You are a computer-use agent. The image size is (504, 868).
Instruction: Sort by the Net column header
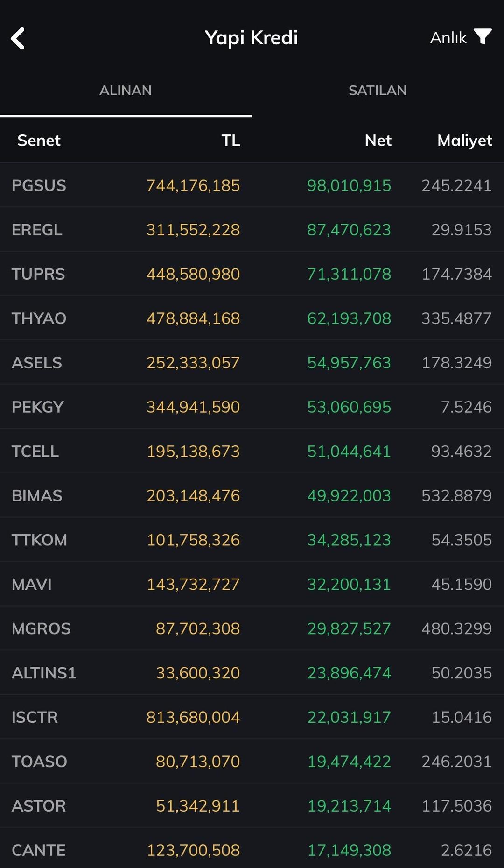[378, 140]
